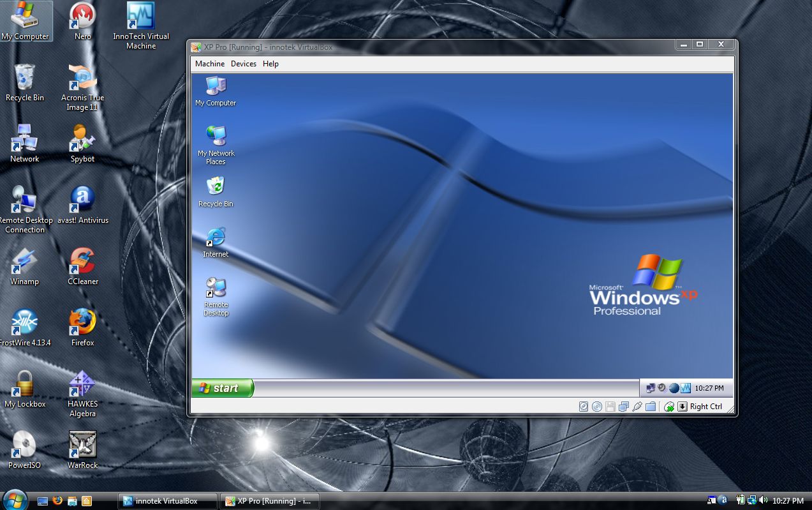Click the CD/DVD icon in VirtualBox status bar
This screenshot has height=510, width=812.
[597, 407]
